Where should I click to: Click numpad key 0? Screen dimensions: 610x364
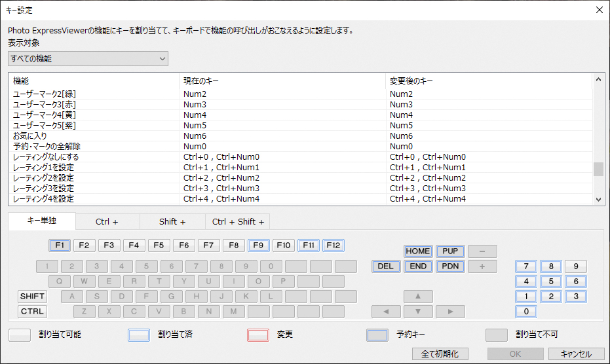(526, 312)
